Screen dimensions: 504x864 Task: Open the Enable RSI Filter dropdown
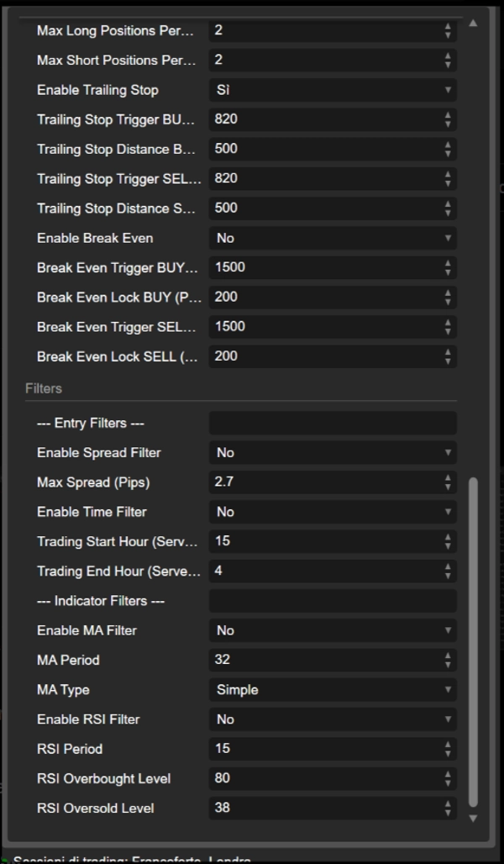pyautogui.click(x=332, y=719)
